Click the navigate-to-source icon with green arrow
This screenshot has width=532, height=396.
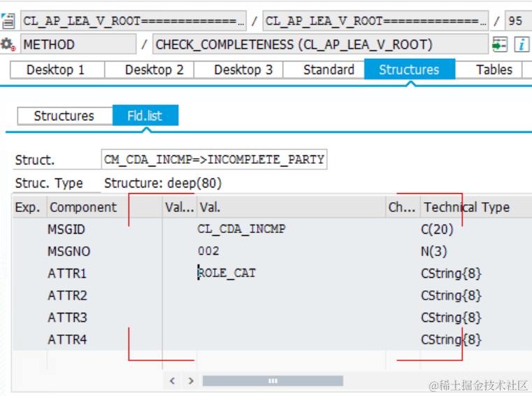pos(499,45)
